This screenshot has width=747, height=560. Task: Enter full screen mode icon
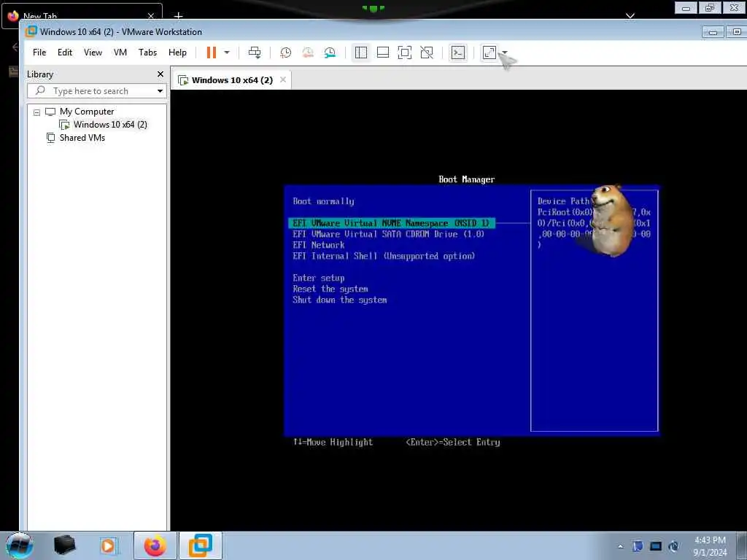click(404, 52)
